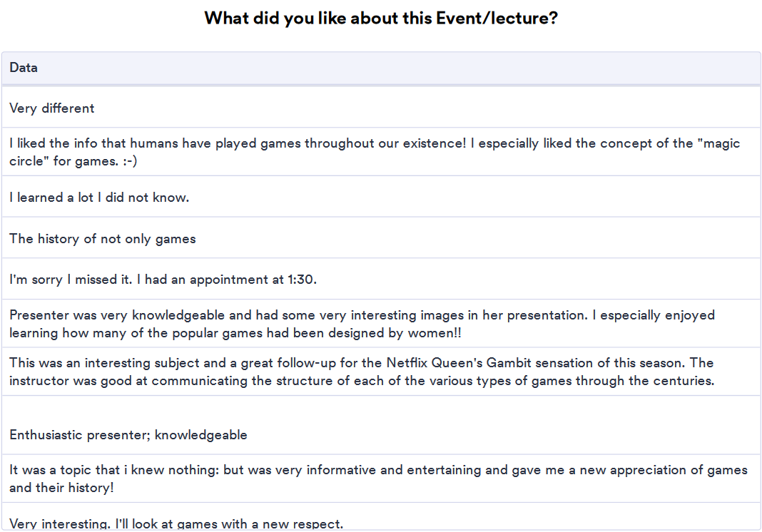Click the "Data" column header
The image size is (762, 532).
[x=24, y=68]
